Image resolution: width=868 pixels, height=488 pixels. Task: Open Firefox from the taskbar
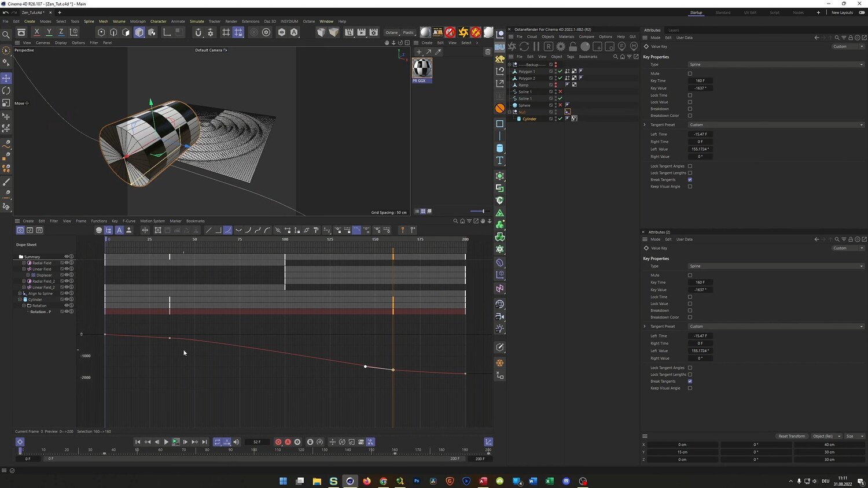coord(367,481)
